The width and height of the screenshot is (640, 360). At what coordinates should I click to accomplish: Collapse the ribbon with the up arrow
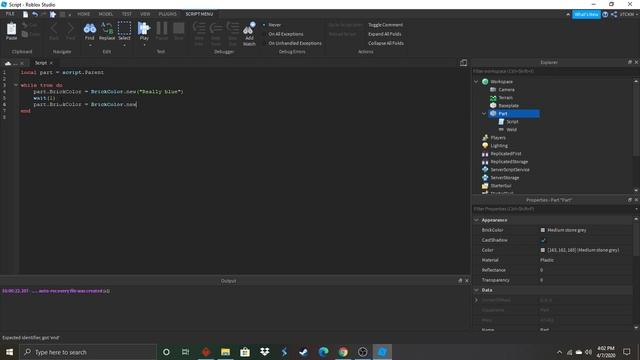pyautogui.click(x=568, y=14)
